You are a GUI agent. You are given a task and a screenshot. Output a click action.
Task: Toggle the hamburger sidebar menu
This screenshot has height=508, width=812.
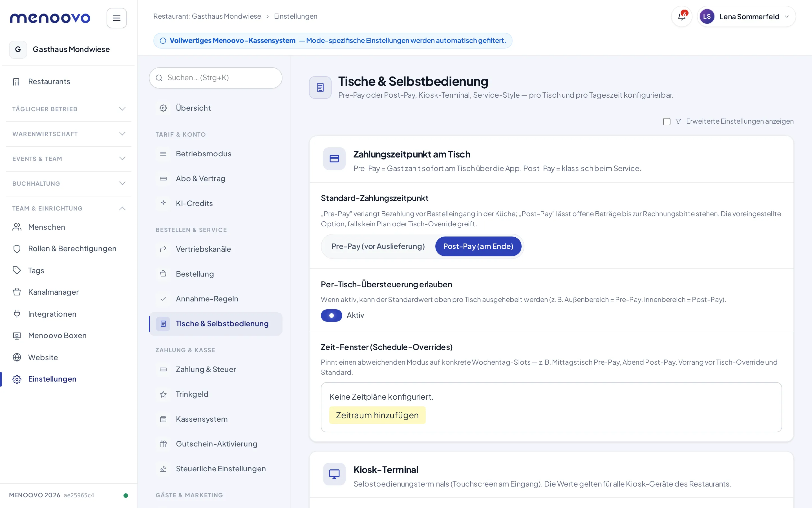point(116,18)
